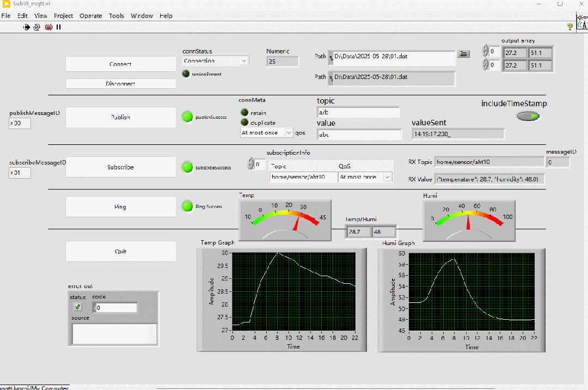Open the Operate menu

tap(90, 16)
